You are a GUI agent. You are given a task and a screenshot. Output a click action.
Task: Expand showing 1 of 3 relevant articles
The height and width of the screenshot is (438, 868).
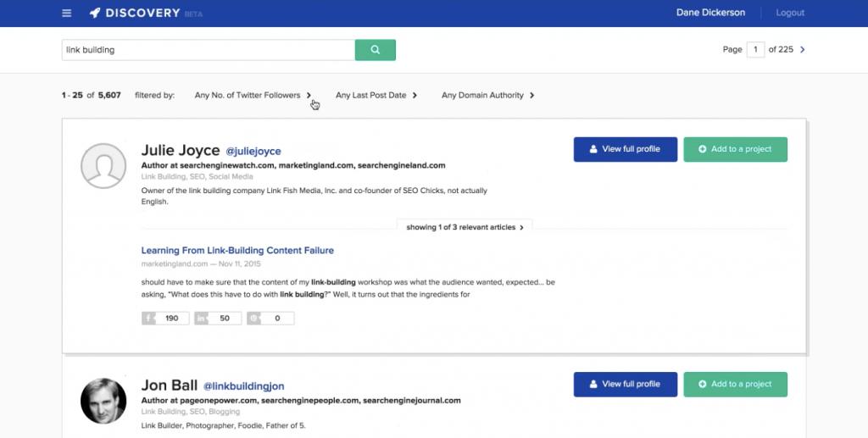(x=465, y=227)
